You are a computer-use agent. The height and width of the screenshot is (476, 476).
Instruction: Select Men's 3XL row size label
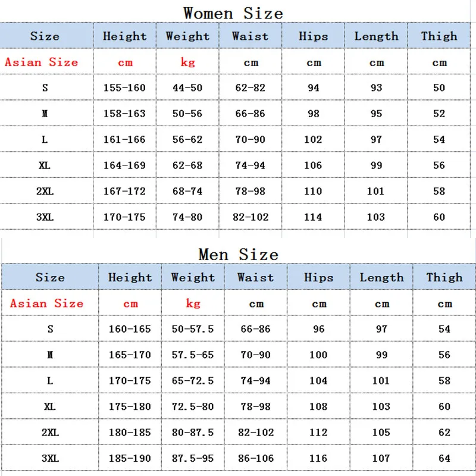click(49, 459)
